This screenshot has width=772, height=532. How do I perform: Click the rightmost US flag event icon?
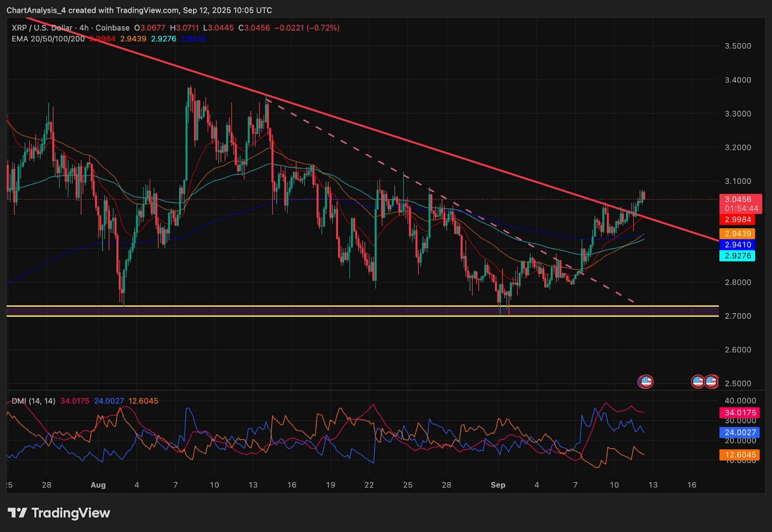pos(711,382)
